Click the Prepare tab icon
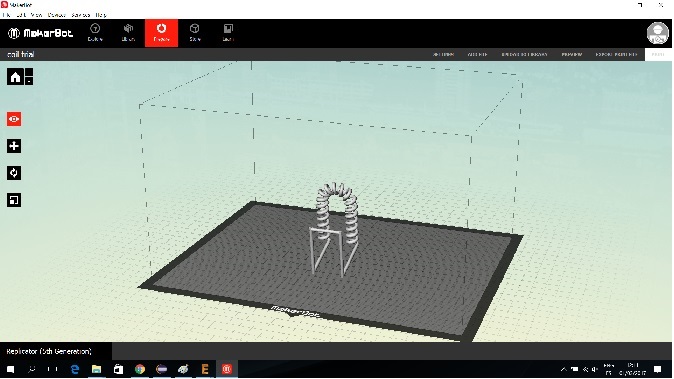This screenshot has height=379, width=674. coord(161,33)
